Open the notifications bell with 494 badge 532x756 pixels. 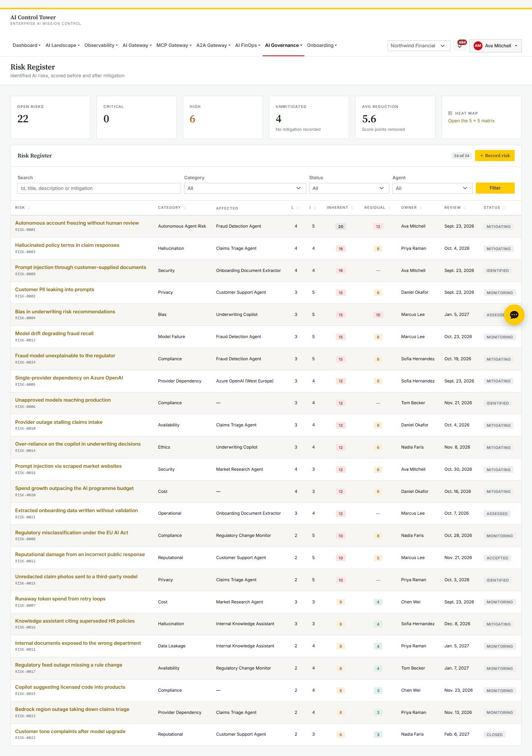tap(460, 45)
